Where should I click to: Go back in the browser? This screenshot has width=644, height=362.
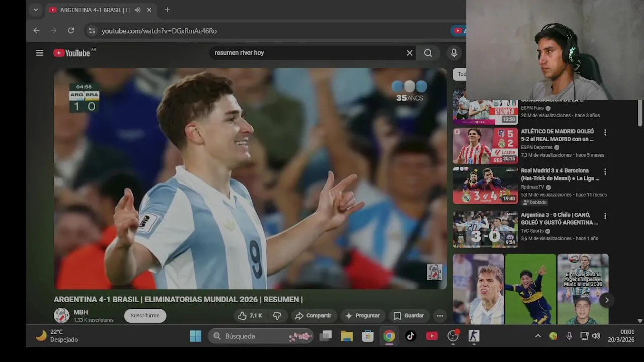[x=36, y=31]
